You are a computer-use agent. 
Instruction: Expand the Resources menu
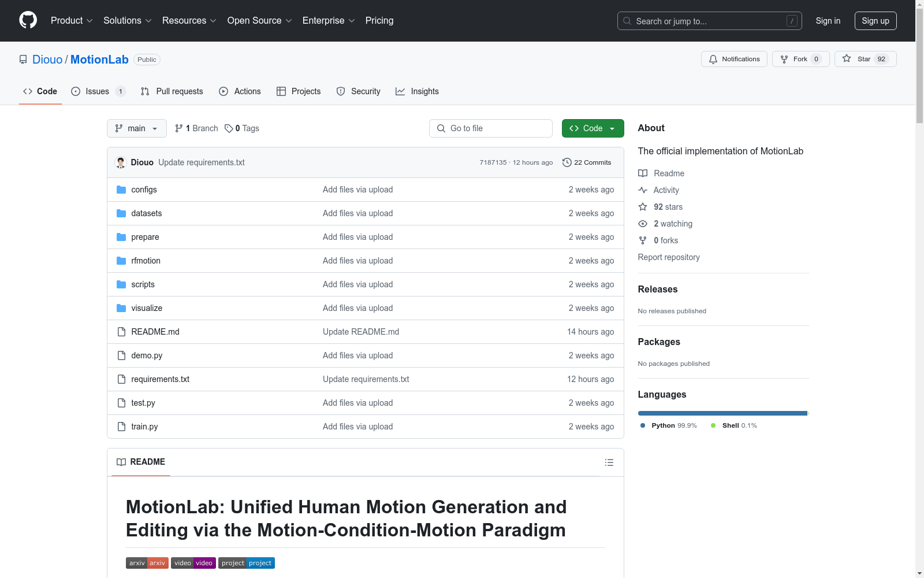click(x=189, y=21)
